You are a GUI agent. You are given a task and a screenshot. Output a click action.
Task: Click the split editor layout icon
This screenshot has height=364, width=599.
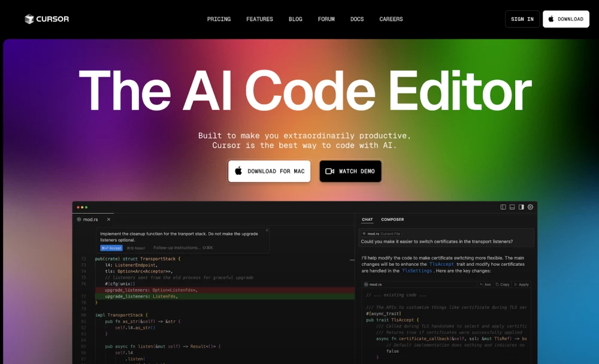[503, 207]
